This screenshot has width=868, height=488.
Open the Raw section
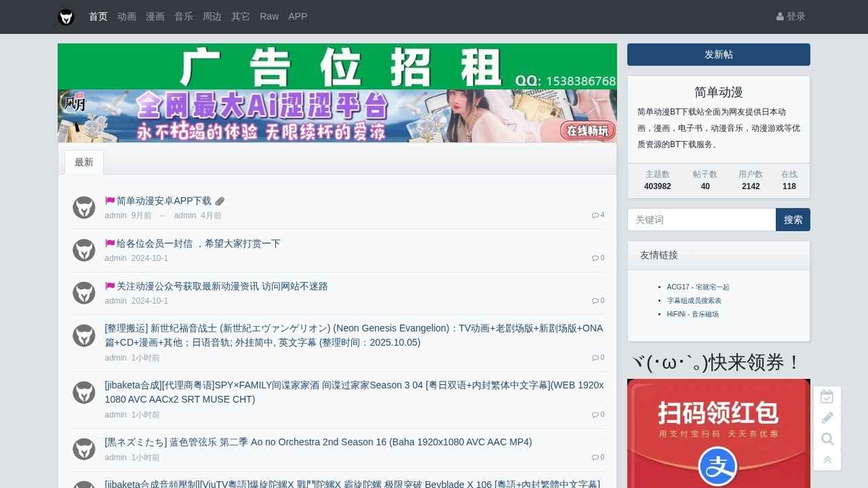coord(269,16)
